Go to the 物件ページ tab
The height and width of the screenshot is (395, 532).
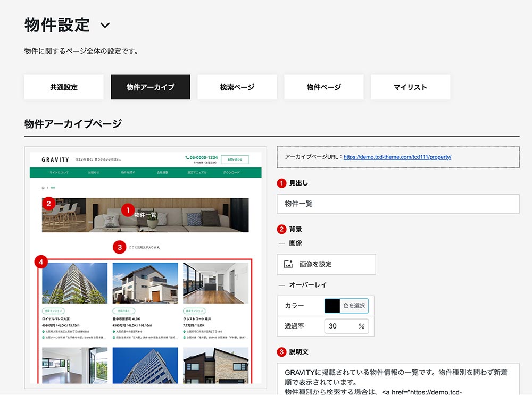(x=324, y=87)
